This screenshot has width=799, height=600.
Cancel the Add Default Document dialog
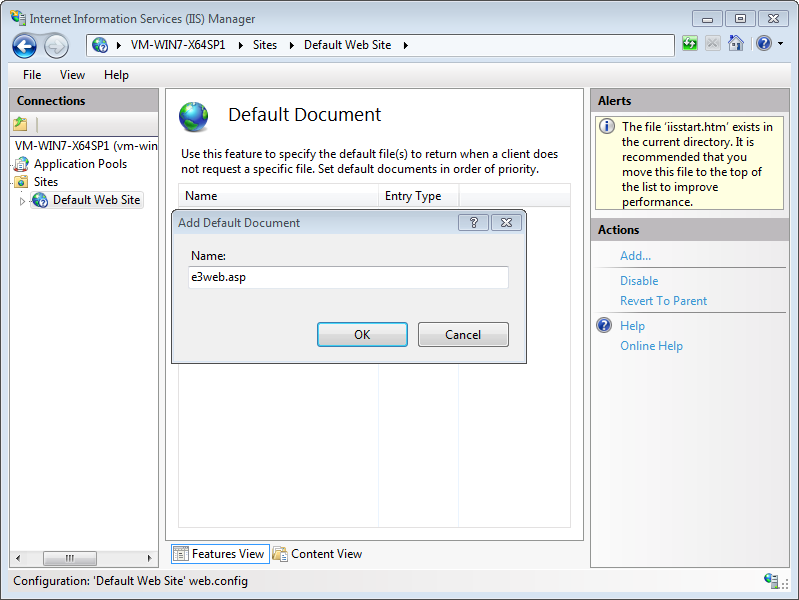click(463, 335)
